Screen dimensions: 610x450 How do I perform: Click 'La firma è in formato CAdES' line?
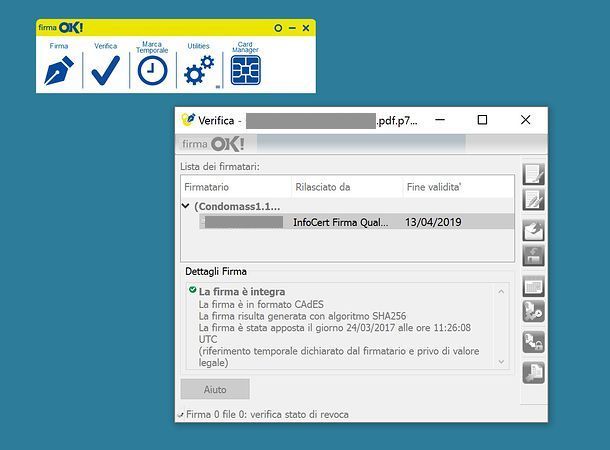click(x=261, y=304)
